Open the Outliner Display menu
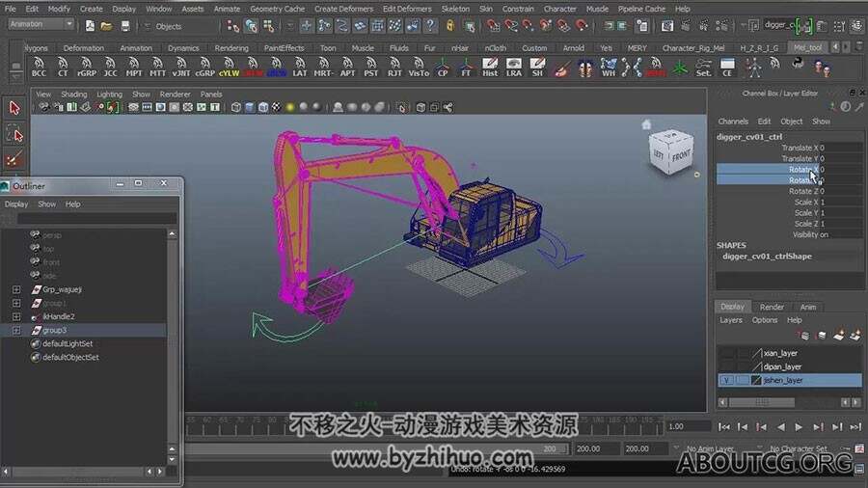This screenshot has height=488, width=868. pyautogui.click(x=16, y=204)
